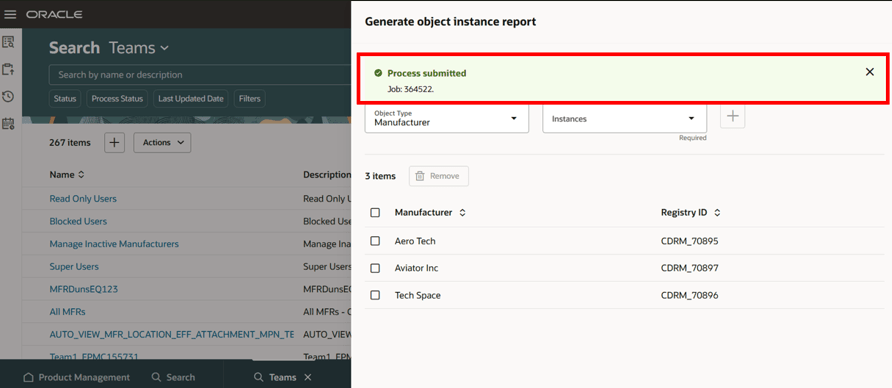Open the Status filter chip
The image size is (892, 388).
tap(65, 99)
